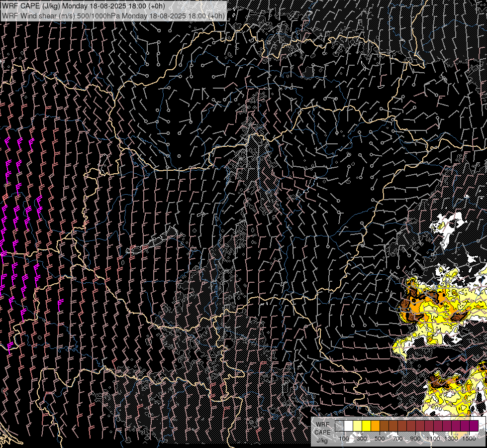Click the "WRF" label in the legend

click(x=322, y=425)
